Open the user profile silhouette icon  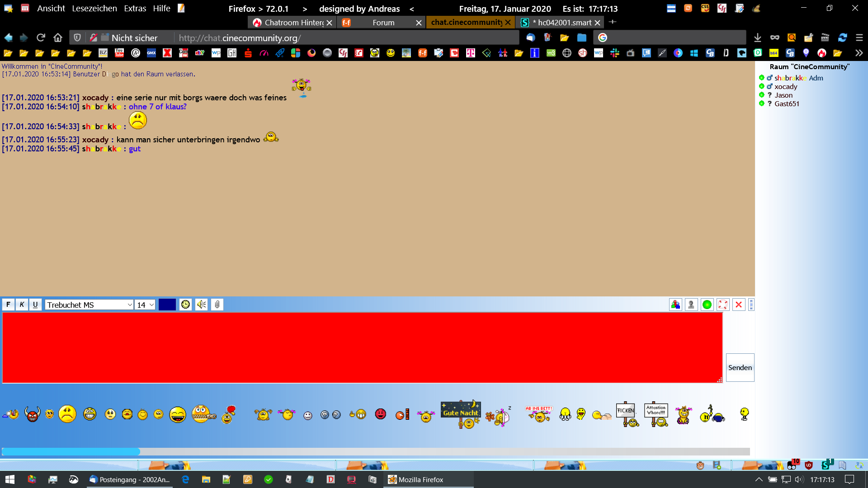click(x=691, y=305)
